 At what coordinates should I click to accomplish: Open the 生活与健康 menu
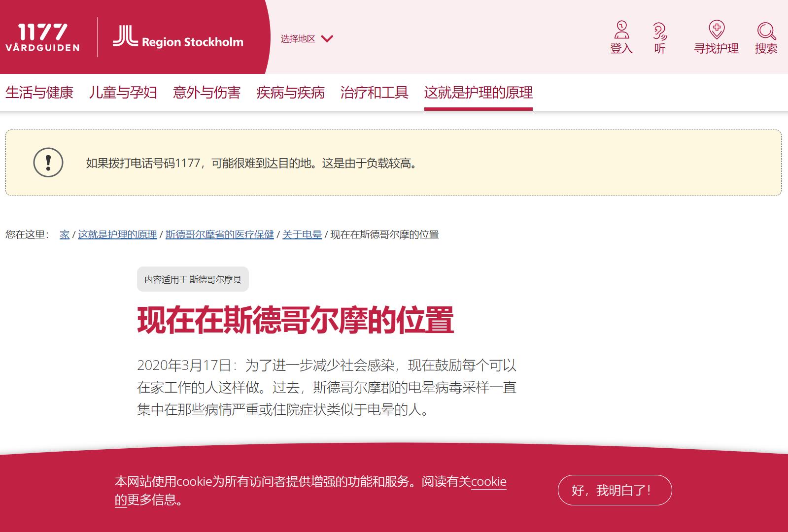[x=39, y=92]
